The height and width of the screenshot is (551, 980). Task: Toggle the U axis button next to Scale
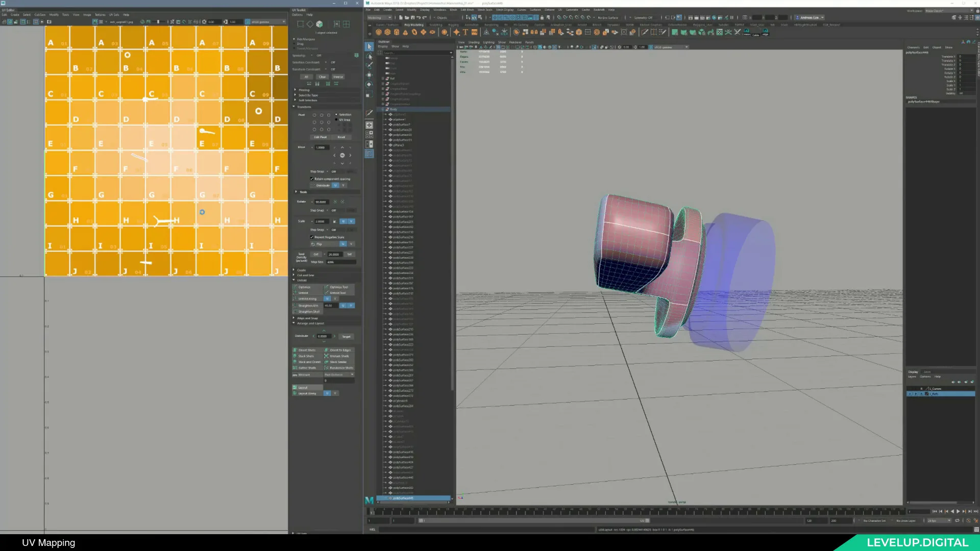343,221
